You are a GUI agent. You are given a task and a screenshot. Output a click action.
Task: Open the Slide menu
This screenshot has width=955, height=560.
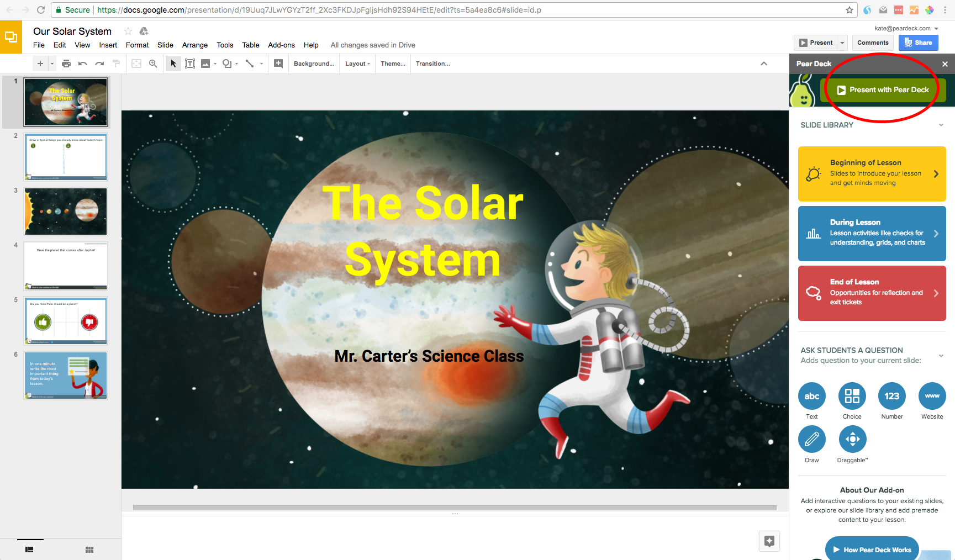click(165, 45)
